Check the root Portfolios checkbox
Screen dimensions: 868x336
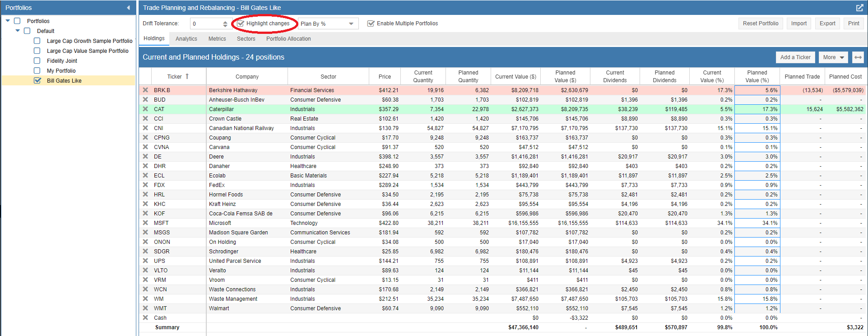[17, 21]
